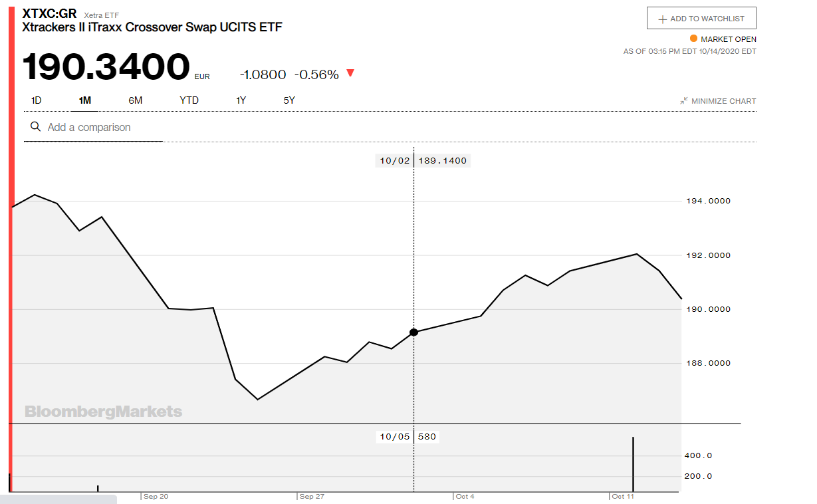Select the black data point on the price line

[x=414, y=332]
